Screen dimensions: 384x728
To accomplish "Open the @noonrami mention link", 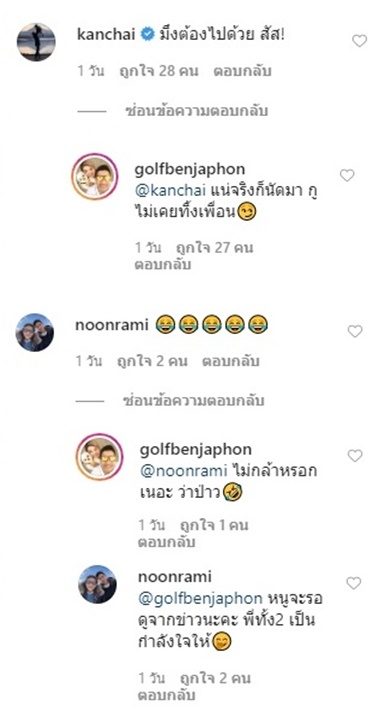I will click(183, 471).
